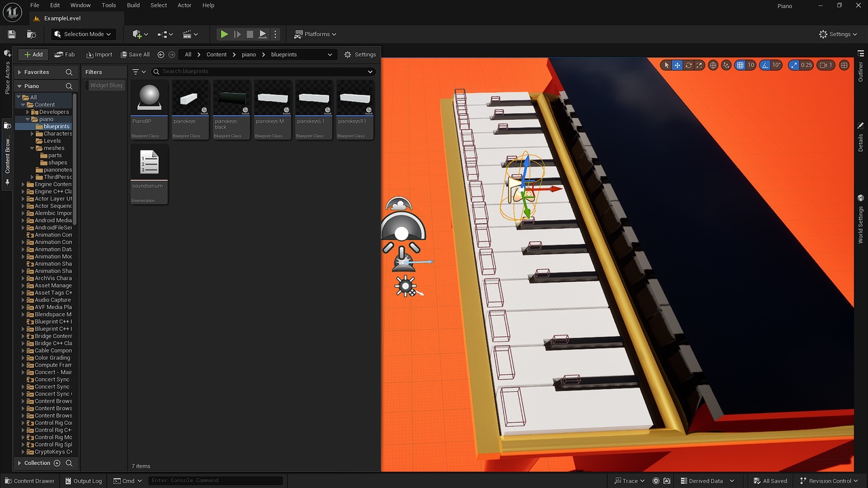868x488 pixels.
Task: Search folders via Piano magnifier icon
Action: pos(68,86)
